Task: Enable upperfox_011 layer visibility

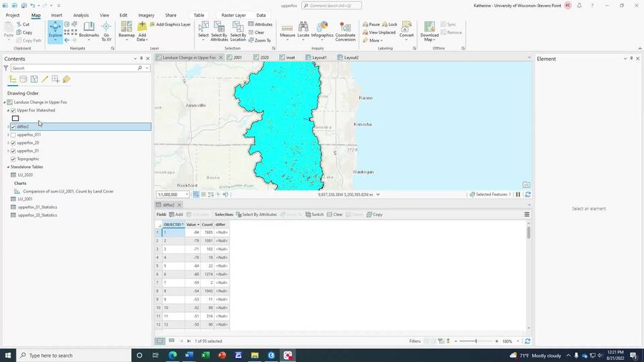Action: coord(13,134)
